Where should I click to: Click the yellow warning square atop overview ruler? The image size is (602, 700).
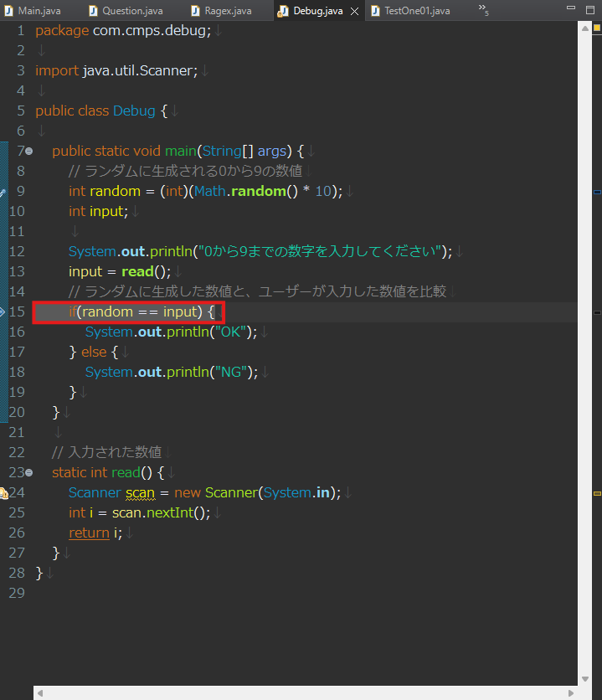(596, 27)
